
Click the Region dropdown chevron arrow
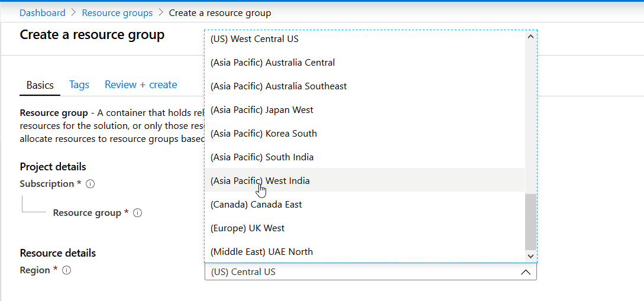point(525,272)
